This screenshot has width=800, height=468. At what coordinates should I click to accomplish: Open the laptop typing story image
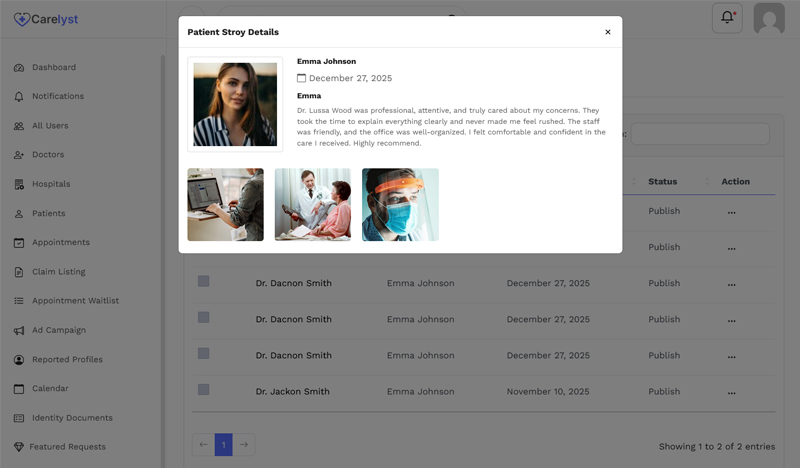click(x=226, y=205)
